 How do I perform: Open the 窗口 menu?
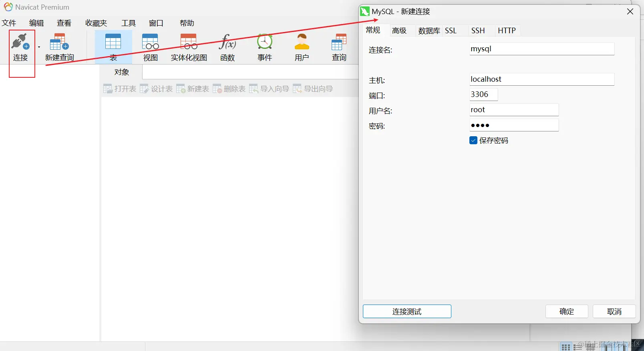[156, 23]
